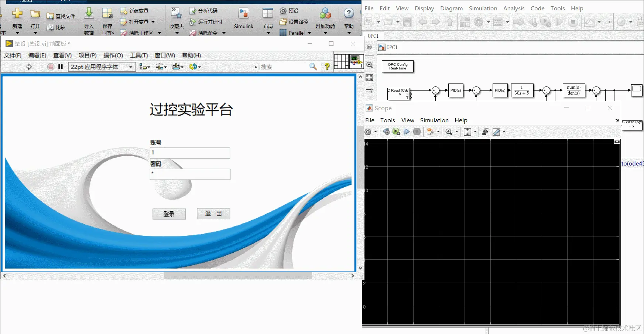Click the LabVIEW search magnifier icon

313,67
